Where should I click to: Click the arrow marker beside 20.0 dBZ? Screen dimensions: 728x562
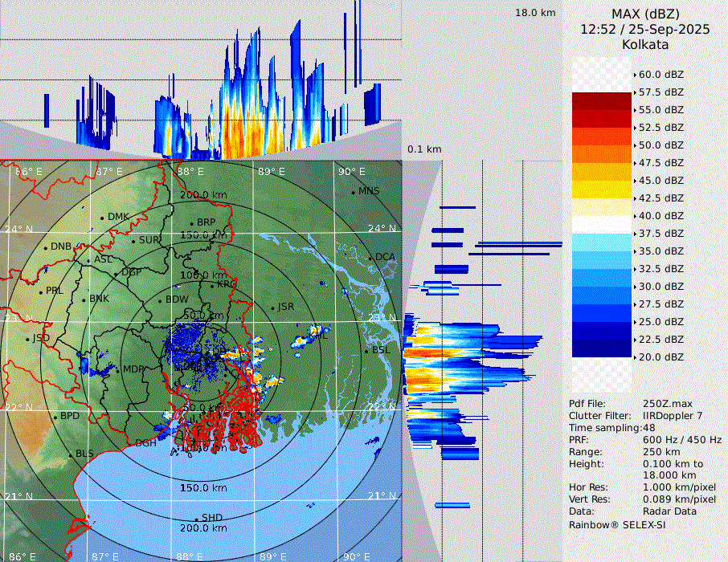[x=635, y=357]
